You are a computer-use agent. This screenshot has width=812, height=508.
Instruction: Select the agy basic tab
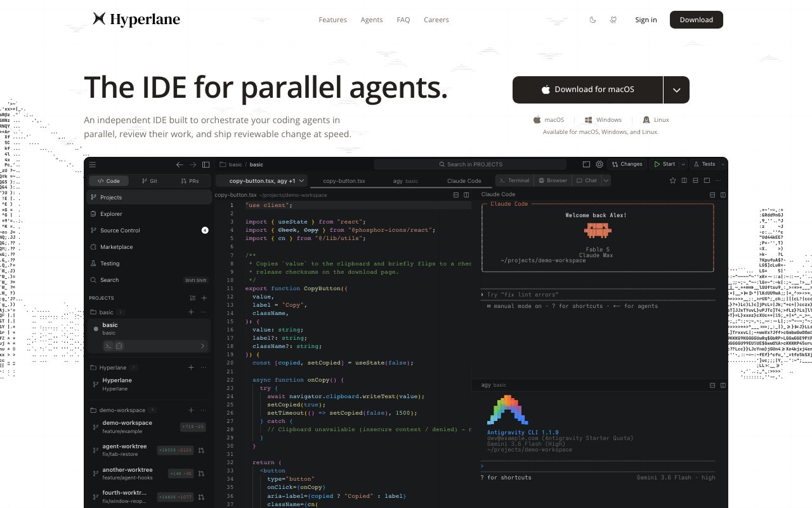[405, 181]
